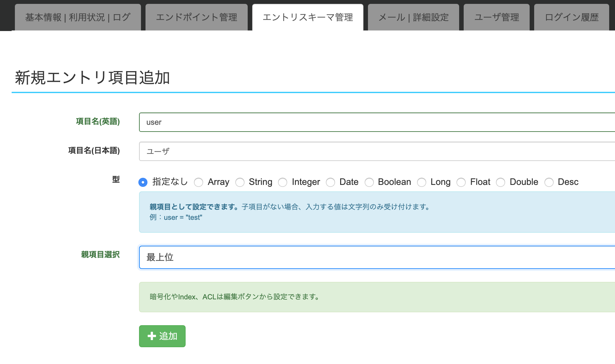Click the example text 例：user = "test"
Screen dimensions: 615x364
176,217
